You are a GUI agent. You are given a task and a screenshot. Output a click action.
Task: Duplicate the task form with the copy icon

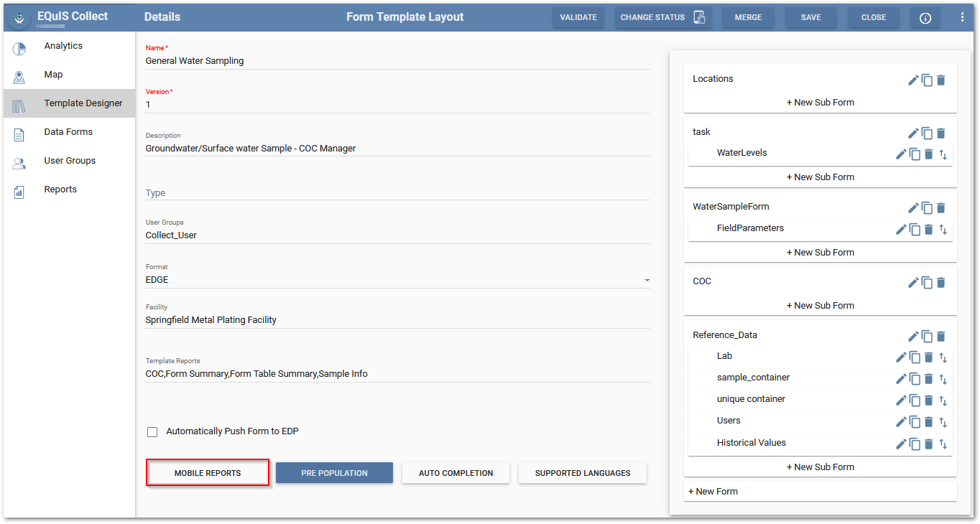click(x=927, y=133)
